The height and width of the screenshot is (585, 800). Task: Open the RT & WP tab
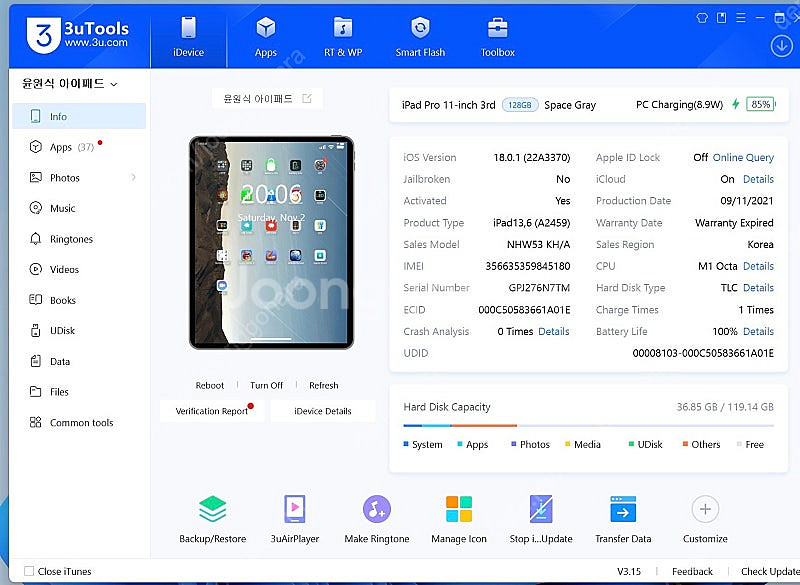click(x=343, y=37)
